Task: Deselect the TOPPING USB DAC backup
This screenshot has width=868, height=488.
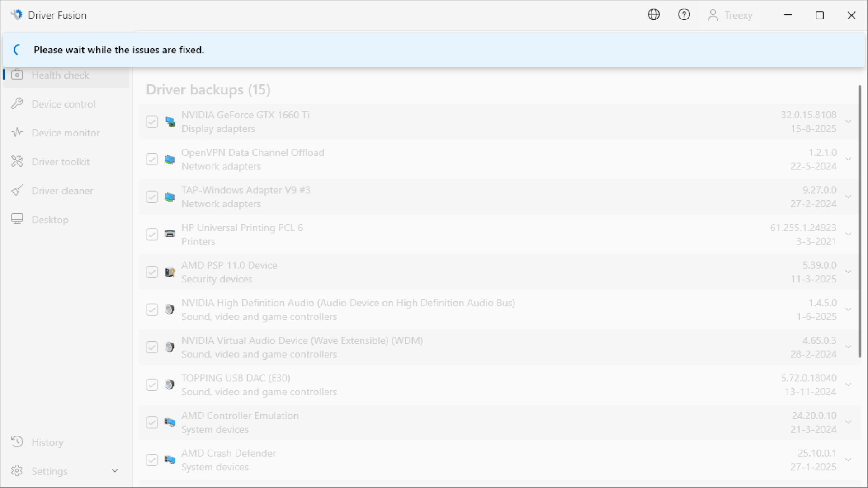Action: pyautogui.click(x=152, y=385)
